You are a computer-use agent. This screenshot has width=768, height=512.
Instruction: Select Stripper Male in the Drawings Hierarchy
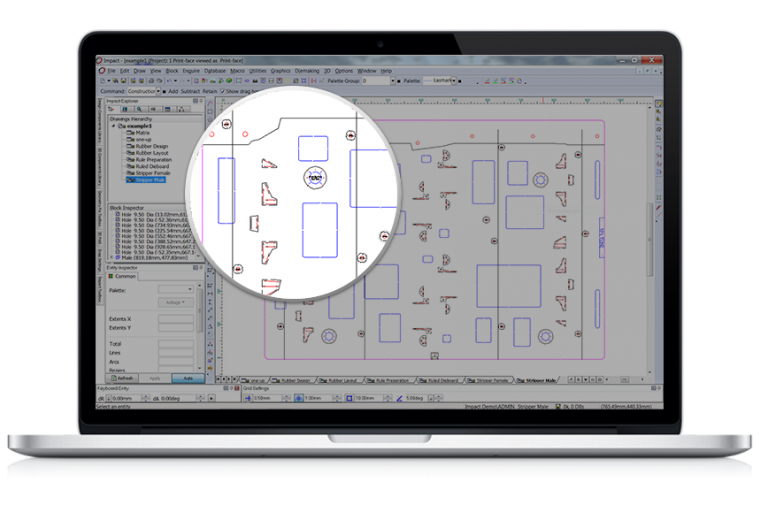146,180
